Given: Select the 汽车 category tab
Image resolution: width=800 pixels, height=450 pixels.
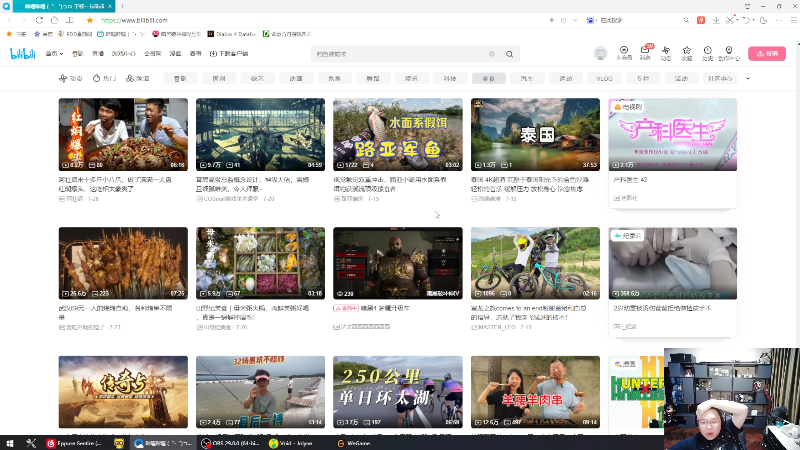Looking at the screenshot, I should tap(527, 79).
